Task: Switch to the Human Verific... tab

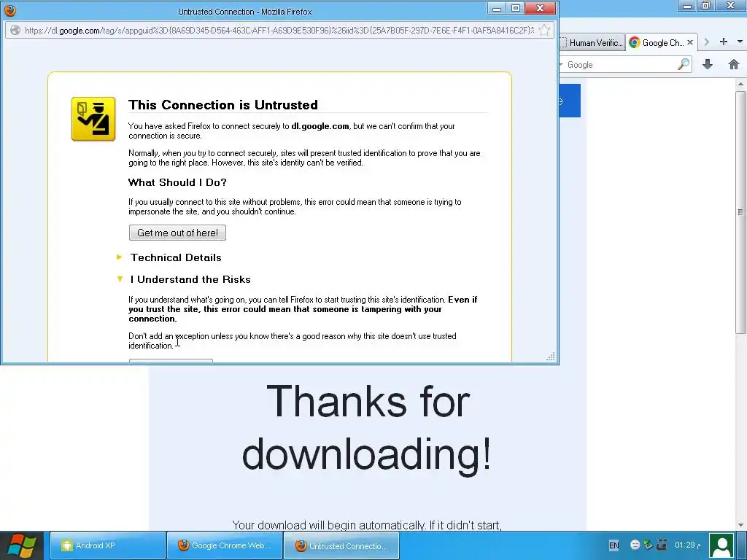Action: pyautogui.click(x=592, y=43)
